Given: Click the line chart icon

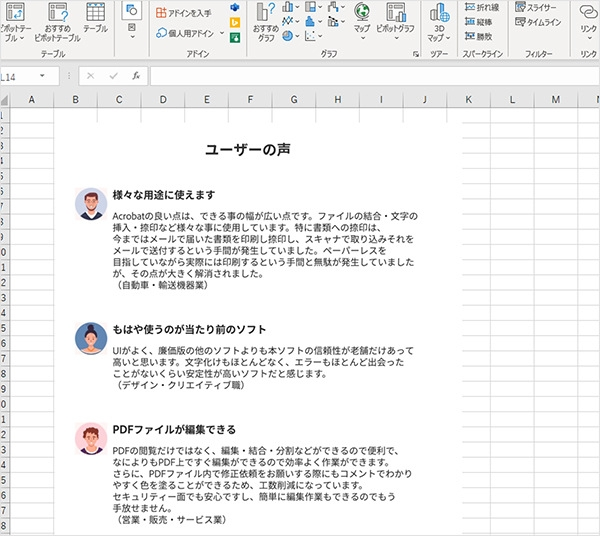Looking at the screenshot, I should pos(287,21).
